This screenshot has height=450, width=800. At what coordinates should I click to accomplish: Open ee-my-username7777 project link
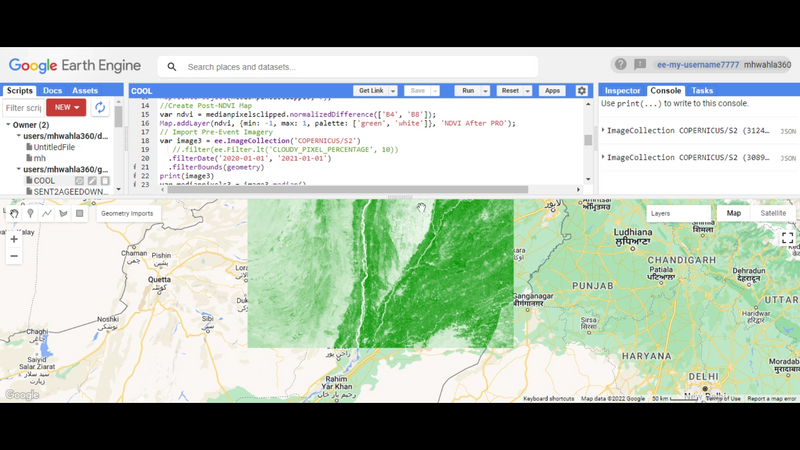pos(697,65)
